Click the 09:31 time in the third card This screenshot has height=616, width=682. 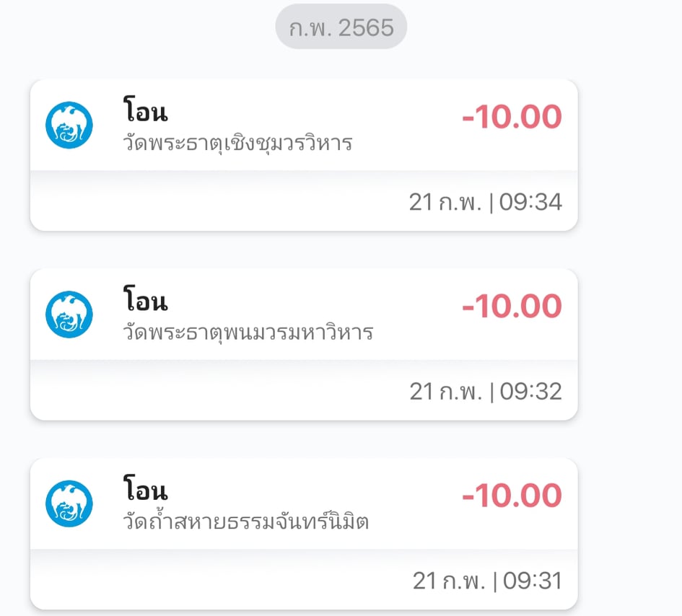pyautogui.click(x=530, y=581)
